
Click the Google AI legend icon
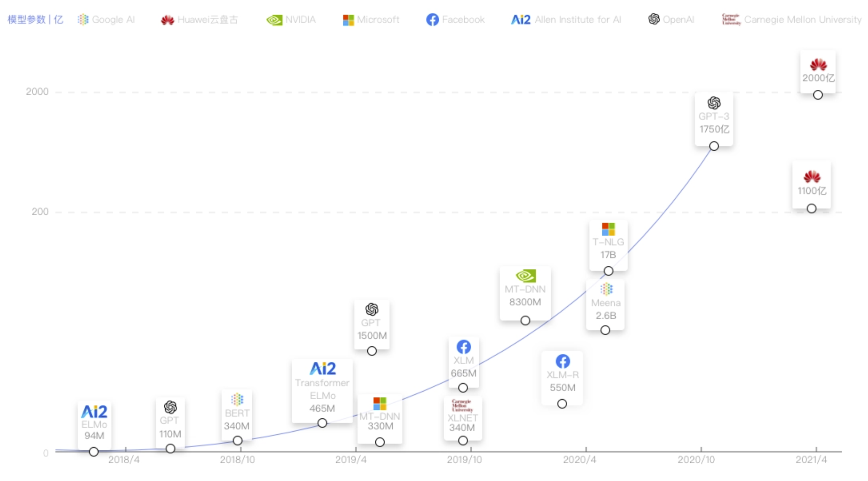click(x=83, y=20)
